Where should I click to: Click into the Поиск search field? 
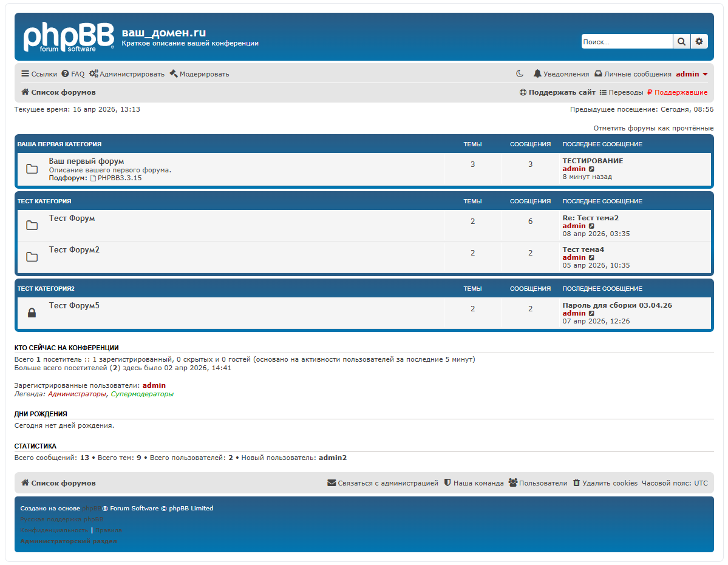click(x=626, y=41)
